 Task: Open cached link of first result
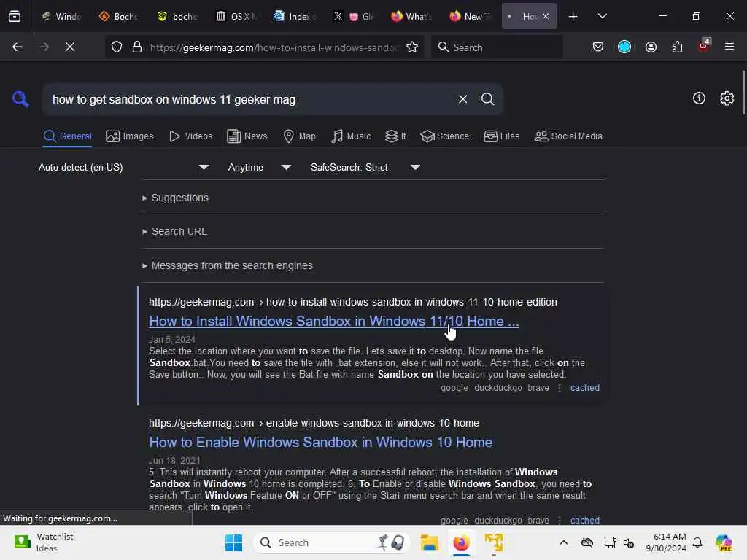[584, 388]
